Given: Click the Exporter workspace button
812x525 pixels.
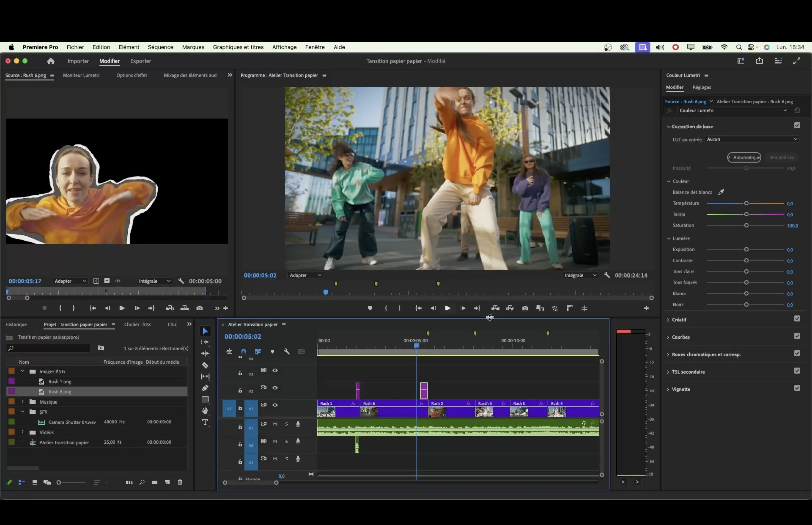Looking at the screenshot, I should pos(140,61).
